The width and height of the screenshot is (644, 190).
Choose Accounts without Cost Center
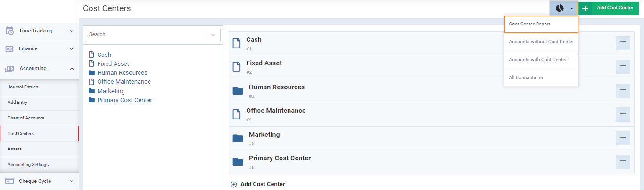[541, 42]
